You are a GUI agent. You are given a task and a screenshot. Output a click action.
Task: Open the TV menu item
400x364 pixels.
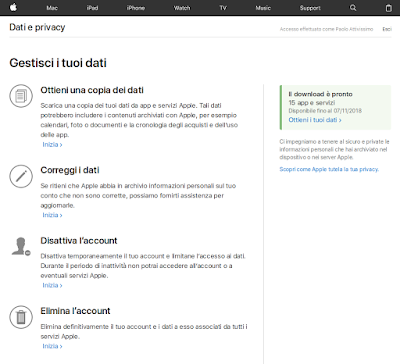tap(223, 8)
